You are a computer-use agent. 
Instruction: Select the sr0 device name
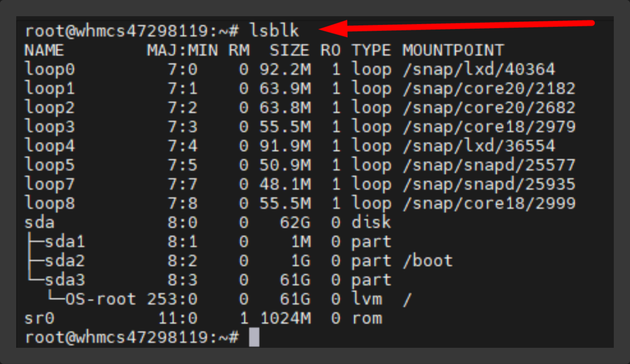(39, 318)
